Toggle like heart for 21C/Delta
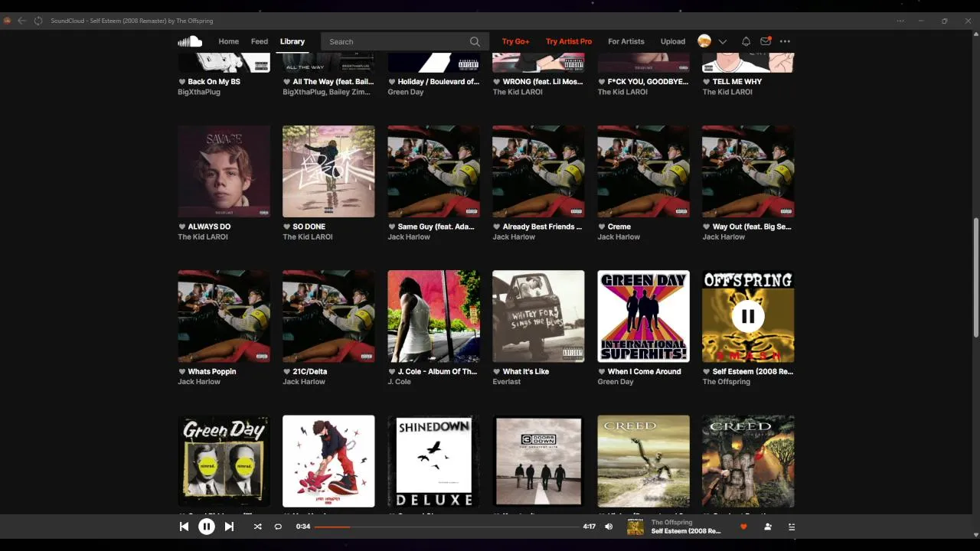The image size is (980, 551). (287, 372)
